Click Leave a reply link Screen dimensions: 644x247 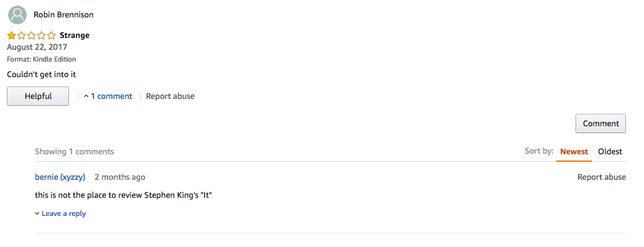click(x=63, y=213)
